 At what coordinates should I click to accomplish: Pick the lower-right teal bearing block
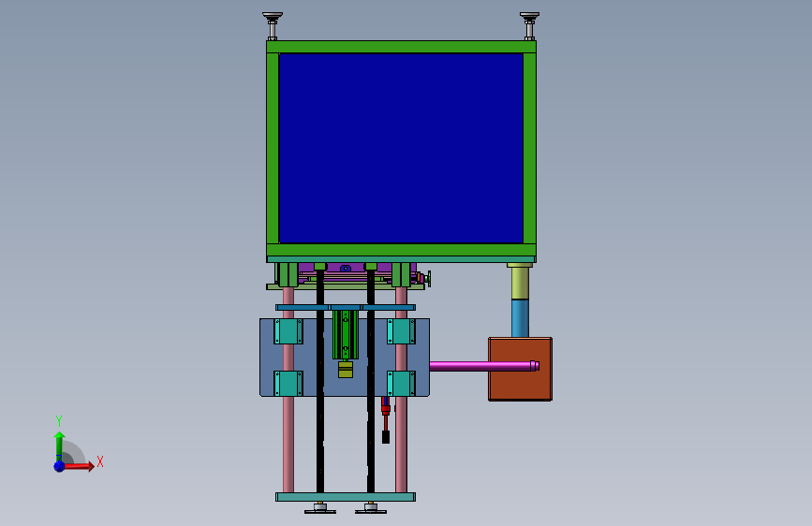coord(401,384)
